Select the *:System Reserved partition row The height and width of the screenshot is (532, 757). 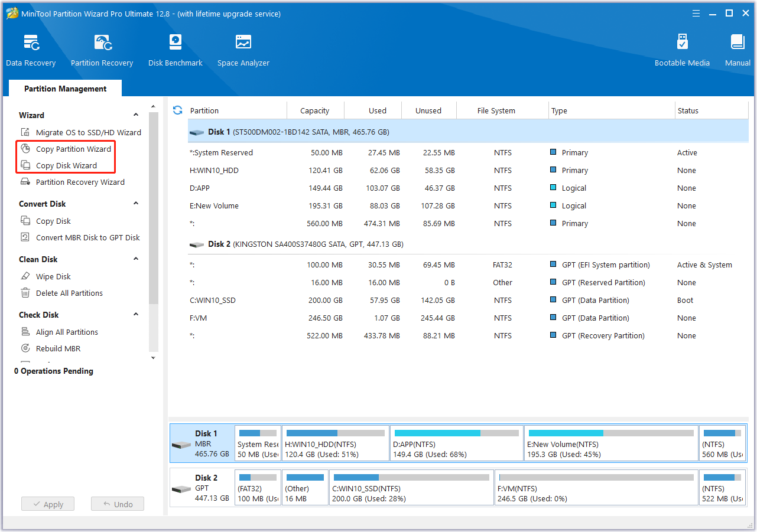pos(468,152)
